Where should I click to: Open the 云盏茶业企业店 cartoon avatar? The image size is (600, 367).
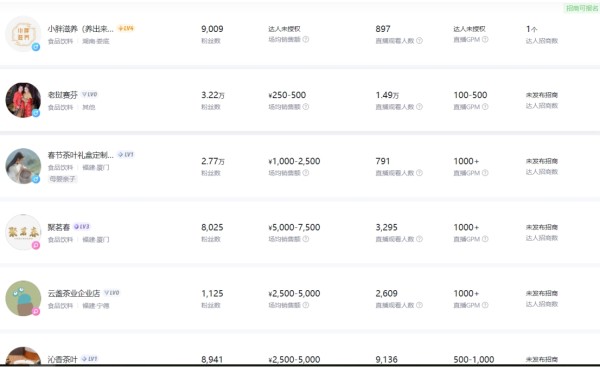pos(23,298)
